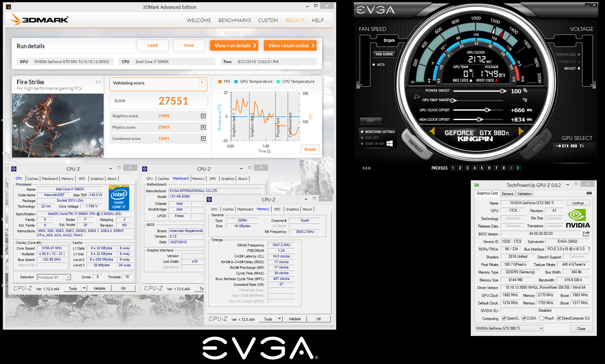The width and height of the screenshot is (605, 364).
Task: Click BIOS Version export arrow icon
Action: point(586,234)
